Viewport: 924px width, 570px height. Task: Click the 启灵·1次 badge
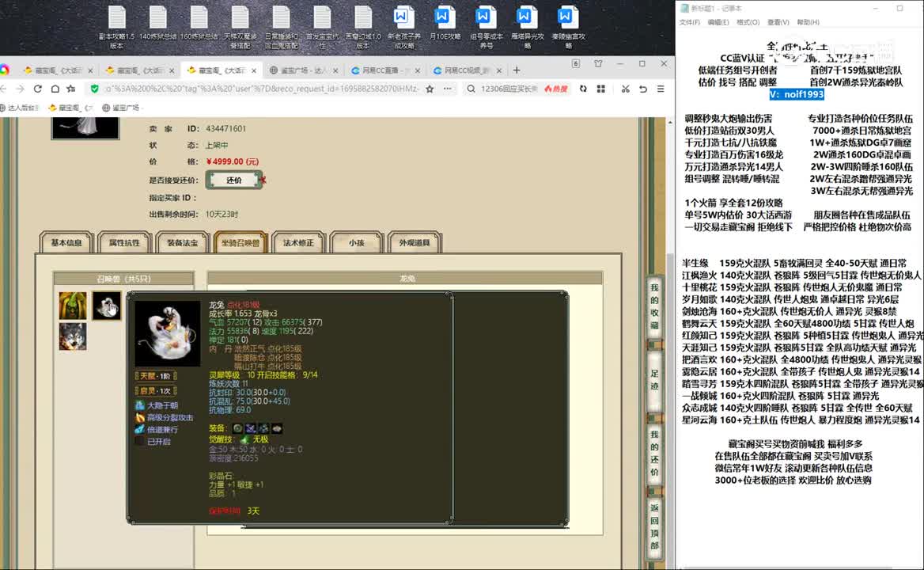[156, 391]
